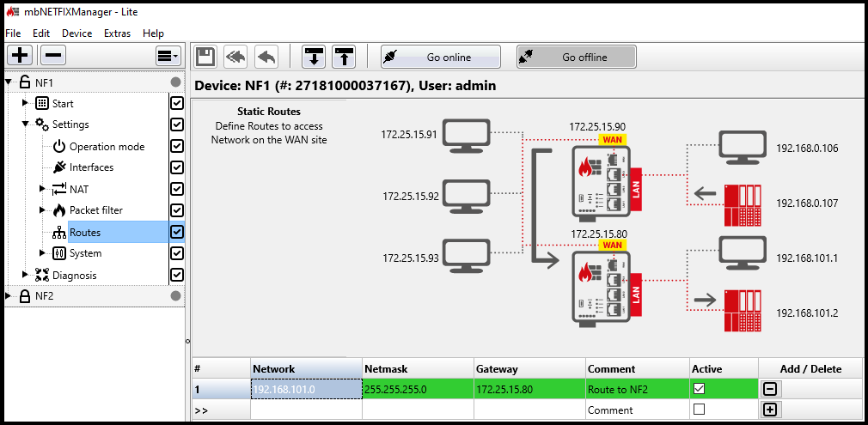Viewport: 868px width, 425px height.
Task: Expand the Diagnosis tree node
Action: pos(24,275)
